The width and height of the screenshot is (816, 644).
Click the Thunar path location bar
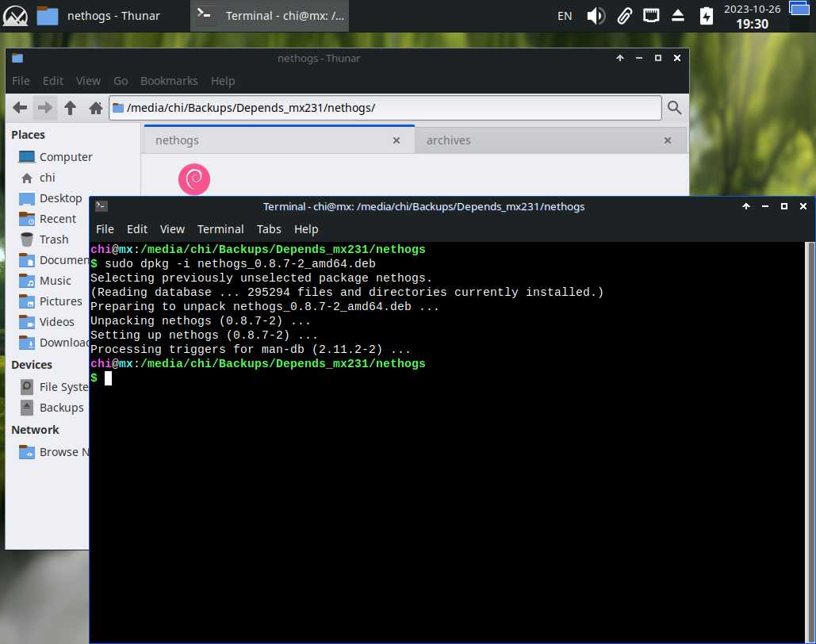pyautogui.click(x=385, y=108)
